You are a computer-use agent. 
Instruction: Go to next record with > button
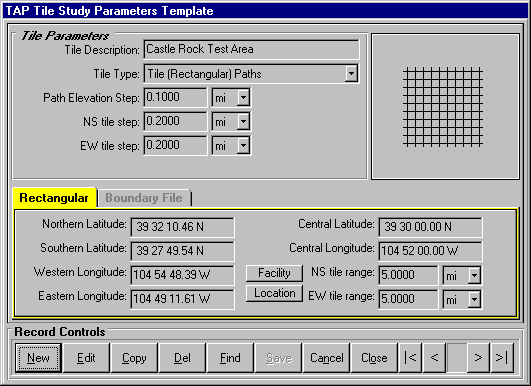[478, 358]
